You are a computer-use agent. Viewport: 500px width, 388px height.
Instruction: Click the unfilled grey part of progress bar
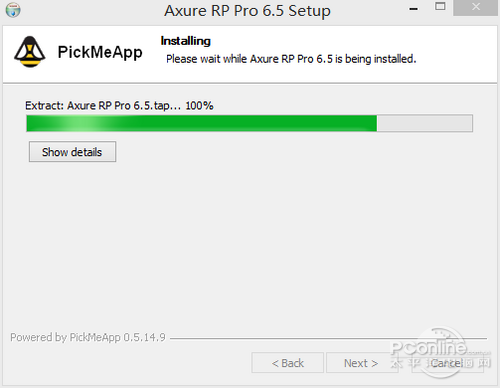click(x=425, y=123)
